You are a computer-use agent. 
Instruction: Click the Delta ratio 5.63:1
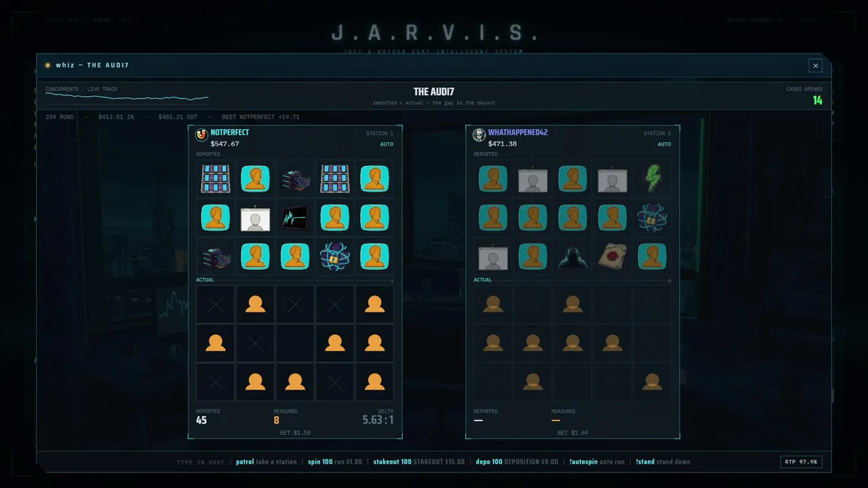(x=378, y=420)
